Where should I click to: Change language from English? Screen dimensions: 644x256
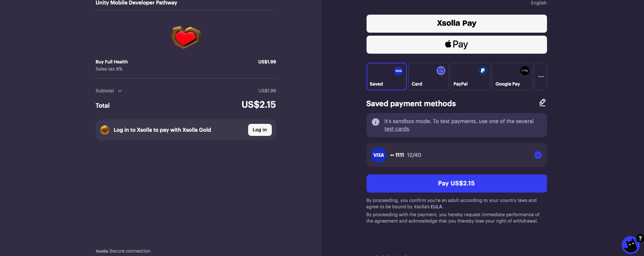click(x=538, y=3)
